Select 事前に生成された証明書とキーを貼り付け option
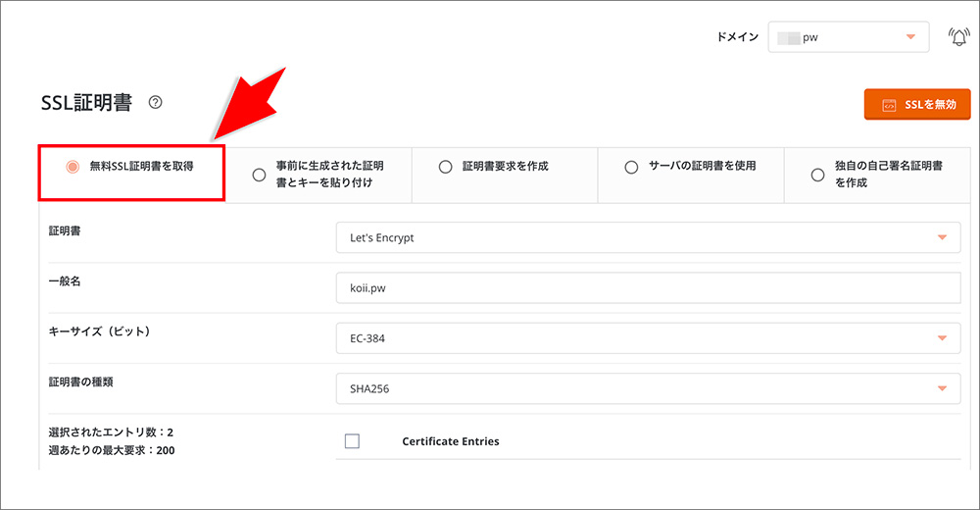This screenshot has width=980, height=510. [x=259, y=175]
